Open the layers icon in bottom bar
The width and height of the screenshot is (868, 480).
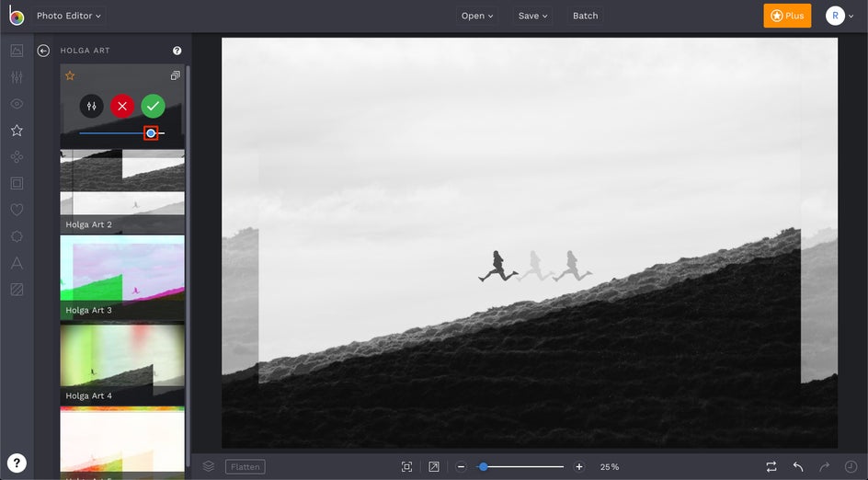(x=209, y=466)
